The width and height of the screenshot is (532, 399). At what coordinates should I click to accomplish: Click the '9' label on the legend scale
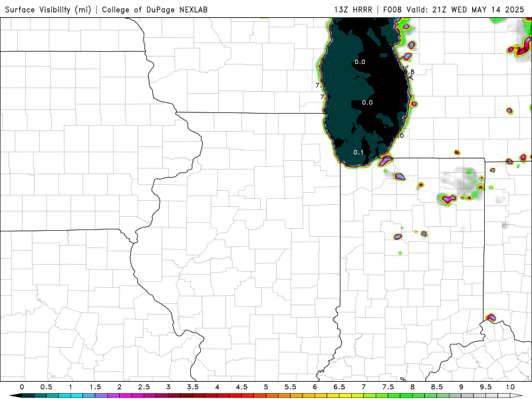[x=462, y=387]
